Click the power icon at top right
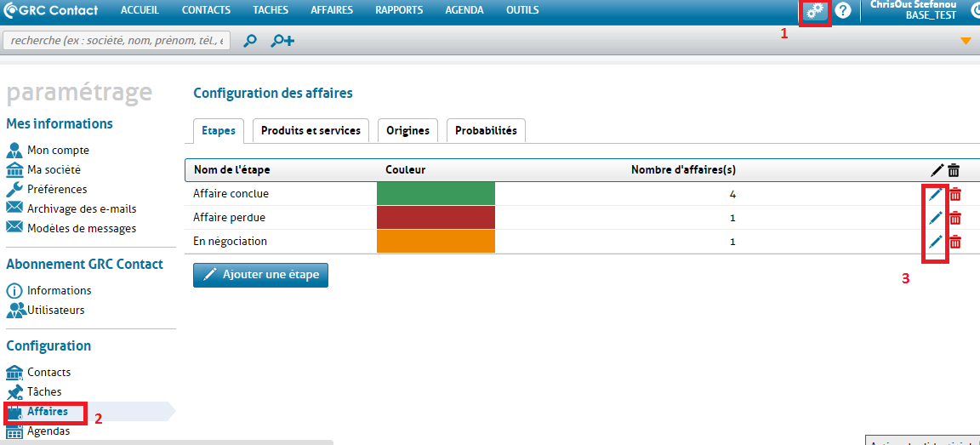The width and height of the screenshot is (980, 445). click(975, 11)
